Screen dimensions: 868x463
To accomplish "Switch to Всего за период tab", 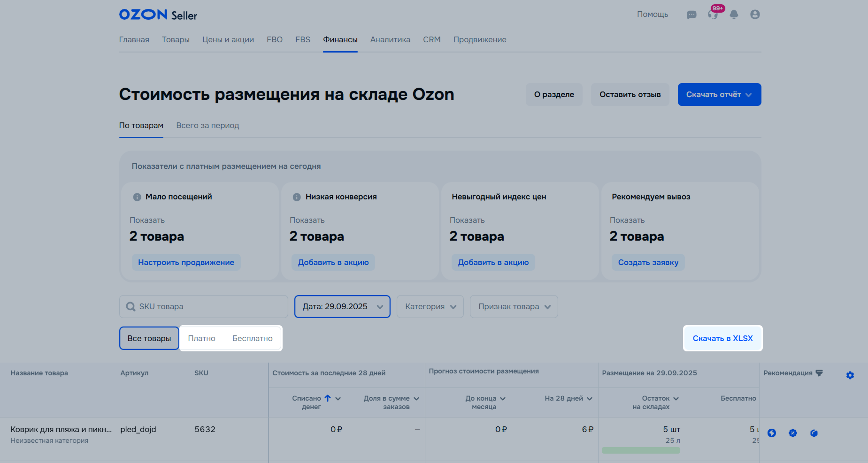I will click(x=207, y=126).
